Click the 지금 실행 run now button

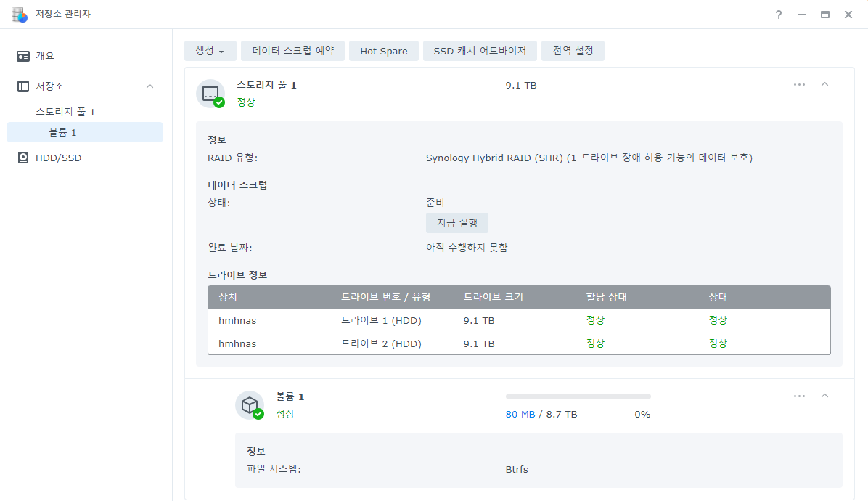(457, 223)
